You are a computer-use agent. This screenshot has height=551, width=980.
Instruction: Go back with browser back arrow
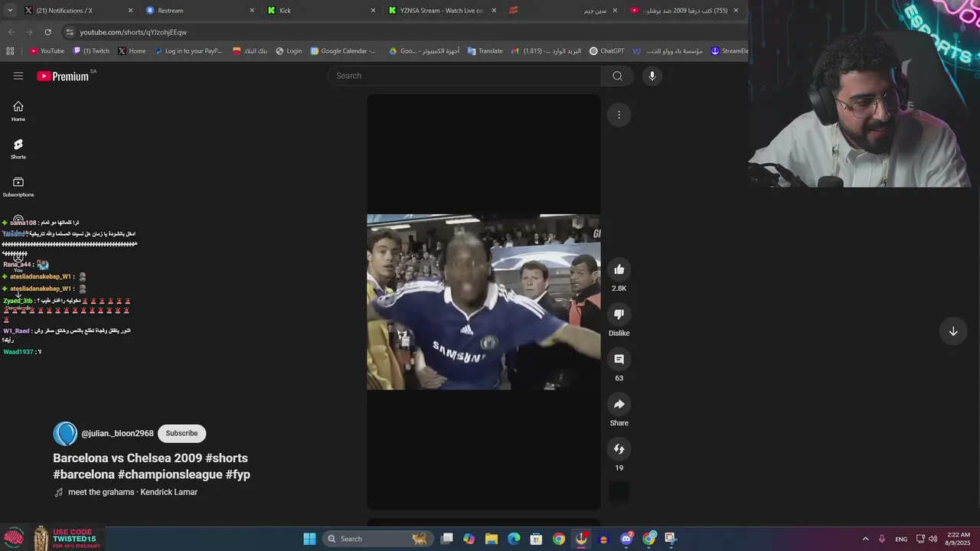point(11,32)
